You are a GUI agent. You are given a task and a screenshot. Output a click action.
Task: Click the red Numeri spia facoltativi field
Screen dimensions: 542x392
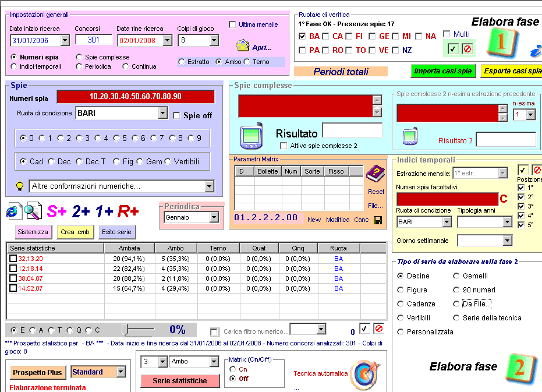(x=448, y=199)
